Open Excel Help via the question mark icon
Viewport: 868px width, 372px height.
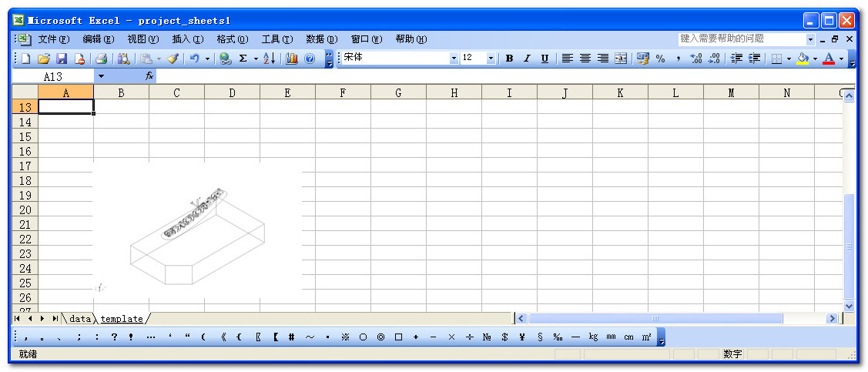[310, 59]
